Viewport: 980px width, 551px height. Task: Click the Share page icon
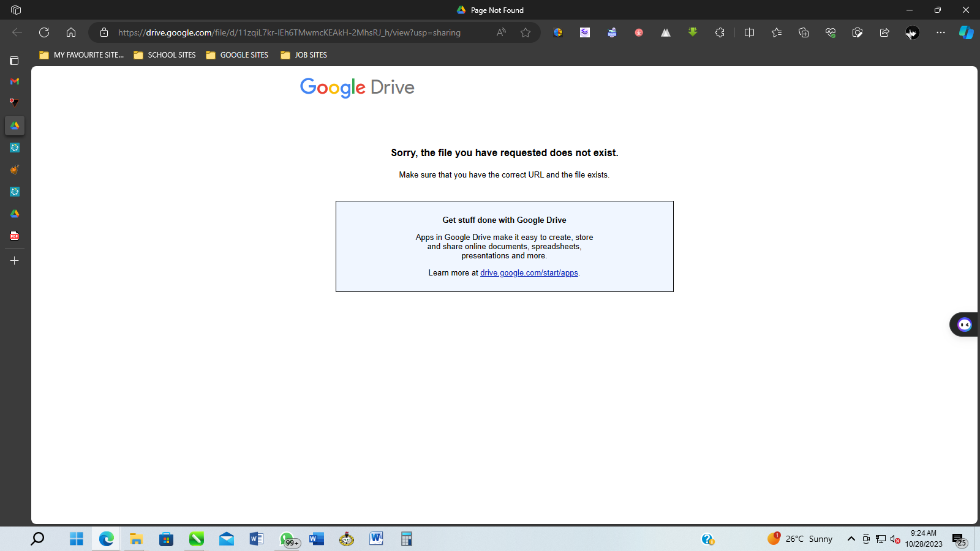point(884,32)
